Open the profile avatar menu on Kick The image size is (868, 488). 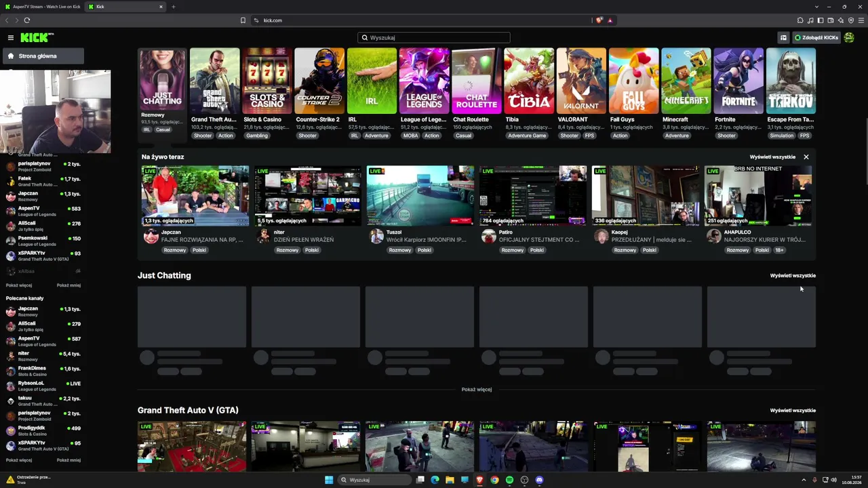coord(849,38)
